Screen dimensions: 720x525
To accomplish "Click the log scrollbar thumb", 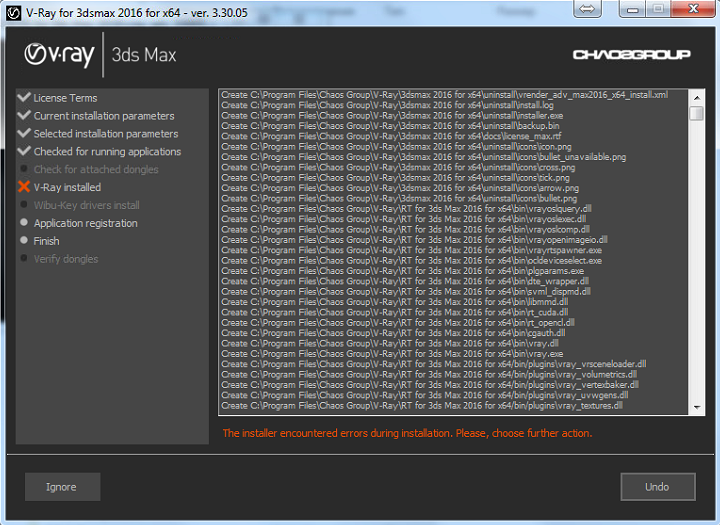I will pyautogui.click(x=697, y=113).
